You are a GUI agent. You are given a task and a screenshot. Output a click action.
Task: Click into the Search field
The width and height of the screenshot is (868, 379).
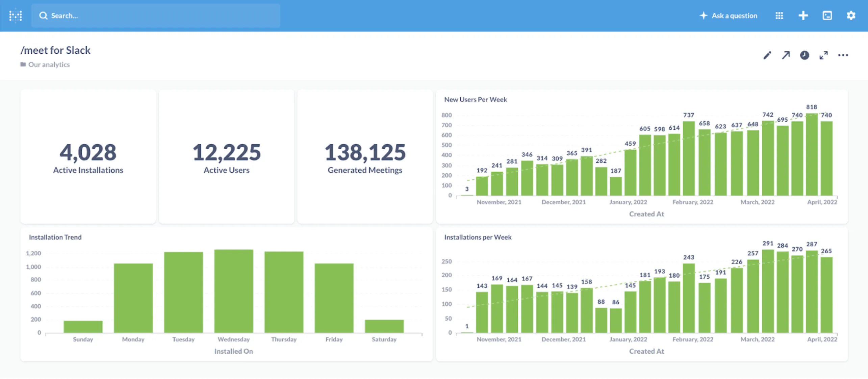pyautogui.click(x=155, y=16)
